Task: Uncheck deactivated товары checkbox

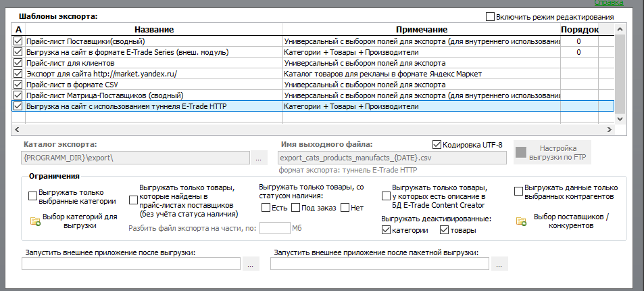Action: coord(444,230)
